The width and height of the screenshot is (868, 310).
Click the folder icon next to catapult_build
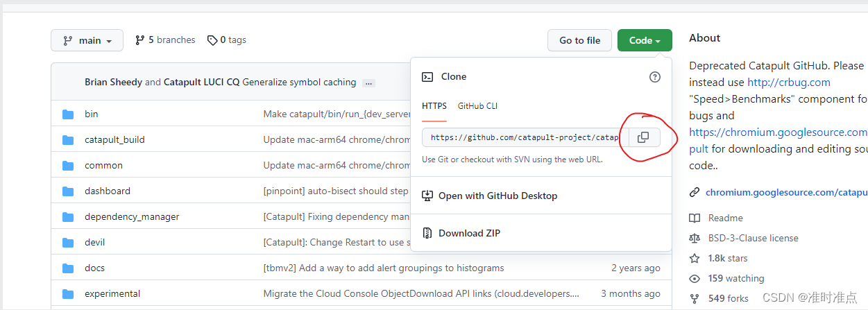point(68,140)
